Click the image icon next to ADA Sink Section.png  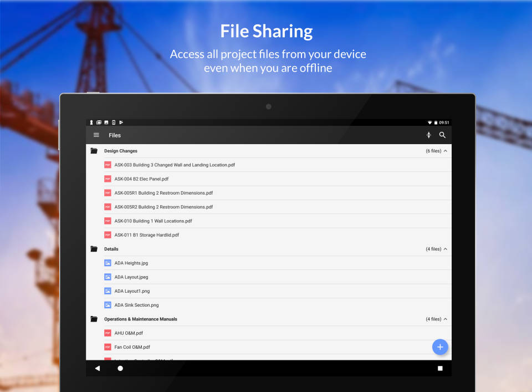(107, 304)
